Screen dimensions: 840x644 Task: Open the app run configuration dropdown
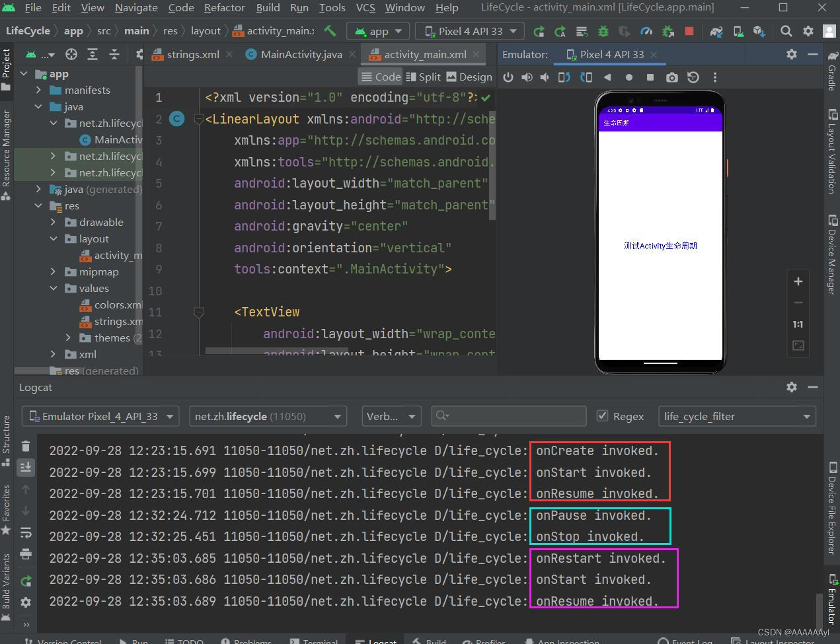[x=377, y=31]
